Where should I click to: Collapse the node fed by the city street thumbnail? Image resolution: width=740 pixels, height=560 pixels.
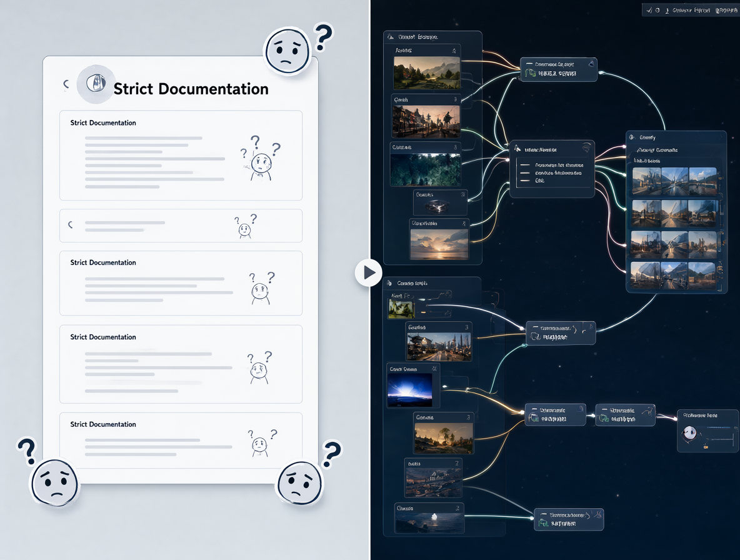(x=535, y=327)
